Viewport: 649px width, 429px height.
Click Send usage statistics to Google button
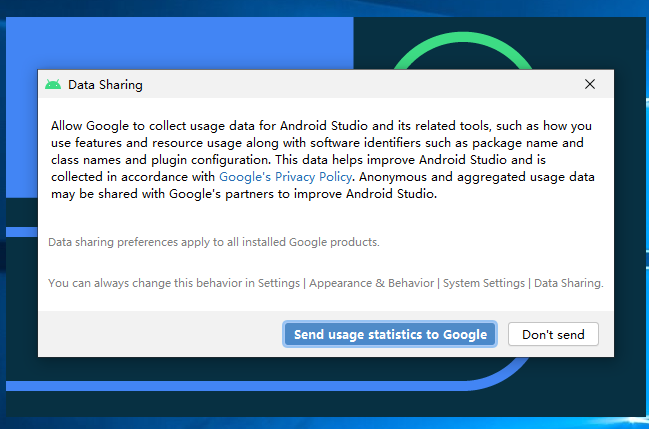[x=390, y=334]
